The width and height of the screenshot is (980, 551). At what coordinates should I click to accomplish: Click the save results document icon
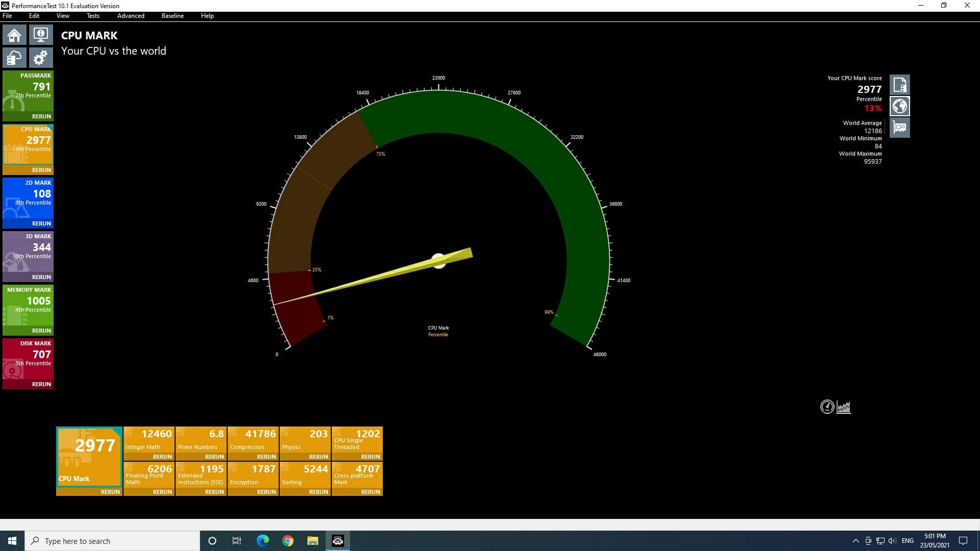[900, 85]
